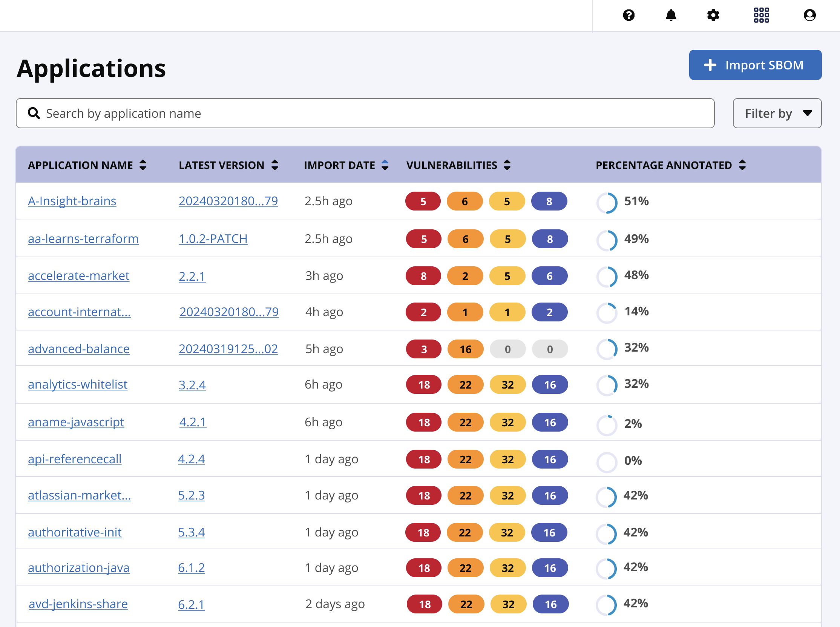
Task: Click yellow badge 1 for account-internat...
Action: (507, 312)
